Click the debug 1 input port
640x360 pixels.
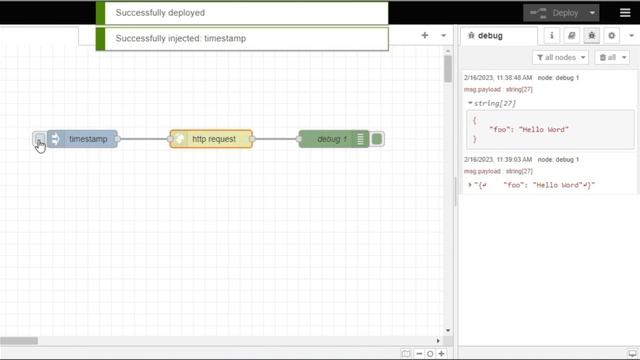coord(299,139)
